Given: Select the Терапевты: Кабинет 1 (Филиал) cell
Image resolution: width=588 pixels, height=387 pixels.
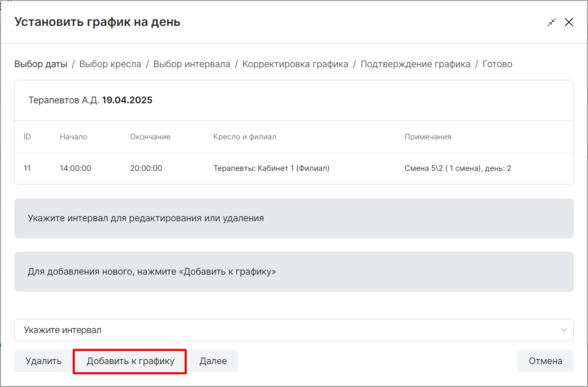Looking at the screenshot, I should point(272,168).
